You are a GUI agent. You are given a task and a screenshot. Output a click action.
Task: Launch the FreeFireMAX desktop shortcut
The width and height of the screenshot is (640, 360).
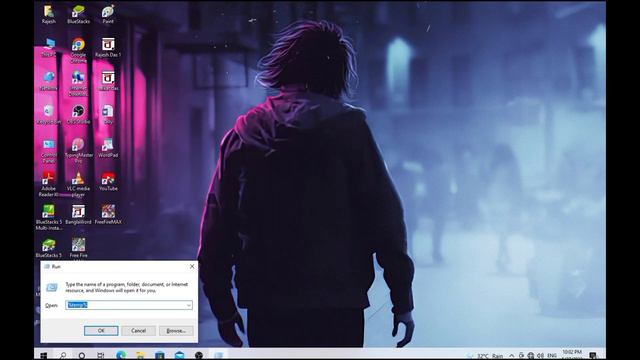[x=108, y=215]
